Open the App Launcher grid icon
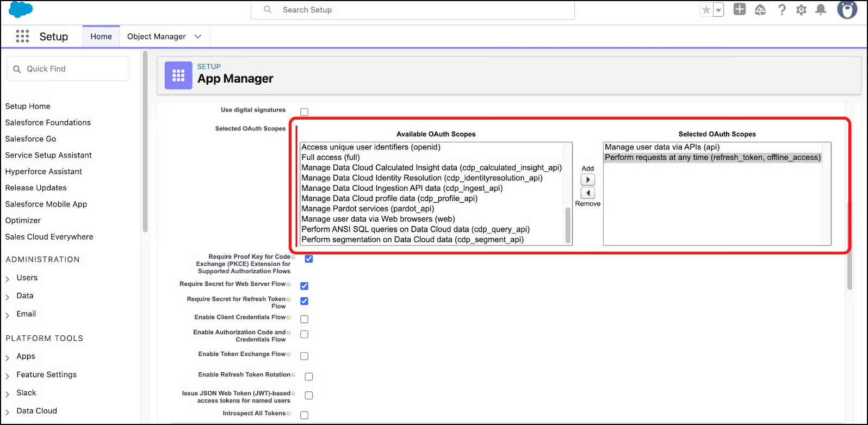868x425 pixels. click(x=22, y=36)
